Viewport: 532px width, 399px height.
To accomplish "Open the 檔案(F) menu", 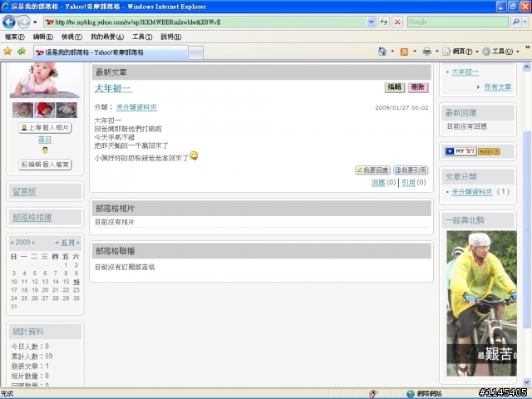I will tap(15, 37).
